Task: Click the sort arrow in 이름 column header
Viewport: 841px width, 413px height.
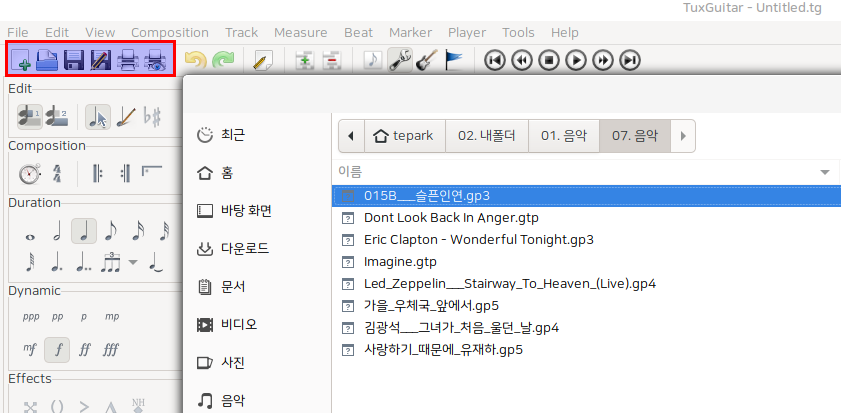Action: pyautogui.click(x=825, y=172)
